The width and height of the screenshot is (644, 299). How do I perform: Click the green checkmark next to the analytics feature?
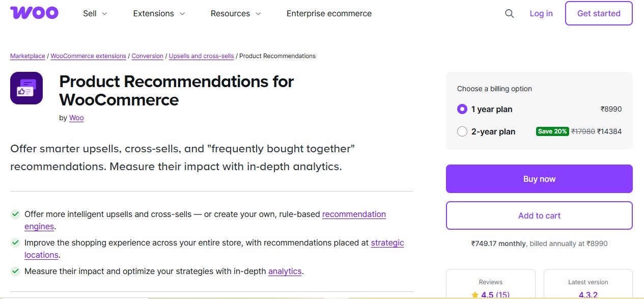point(15,271)
